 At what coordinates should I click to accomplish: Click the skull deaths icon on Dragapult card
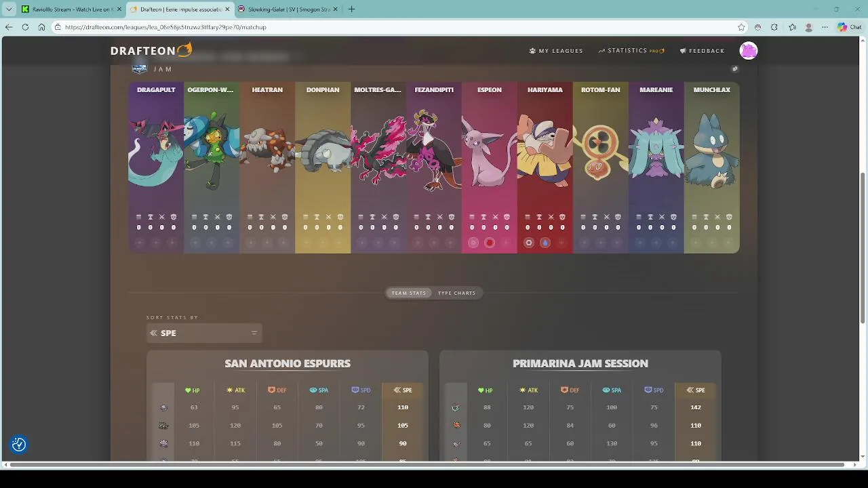click(174, 217)
